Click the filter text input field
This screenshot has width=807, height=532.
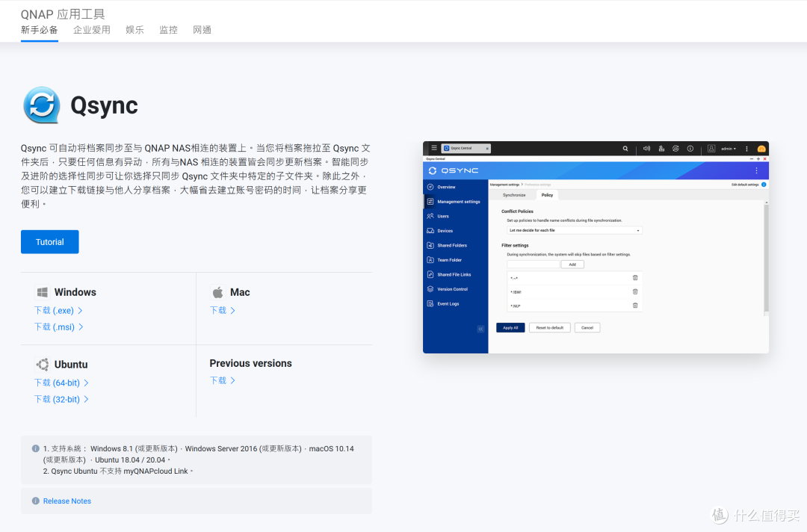click(x=534, y=265)
